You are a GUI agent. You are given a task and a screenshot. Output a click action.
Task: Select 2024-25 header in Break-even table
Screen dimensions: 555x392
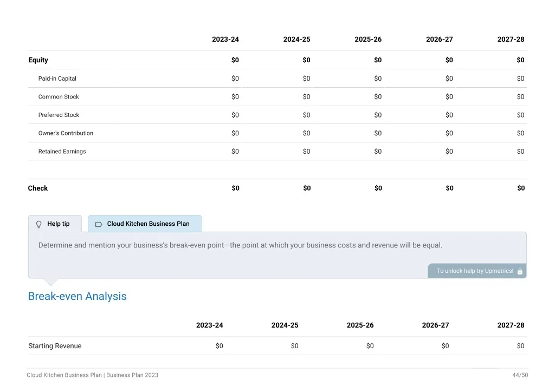285,325
